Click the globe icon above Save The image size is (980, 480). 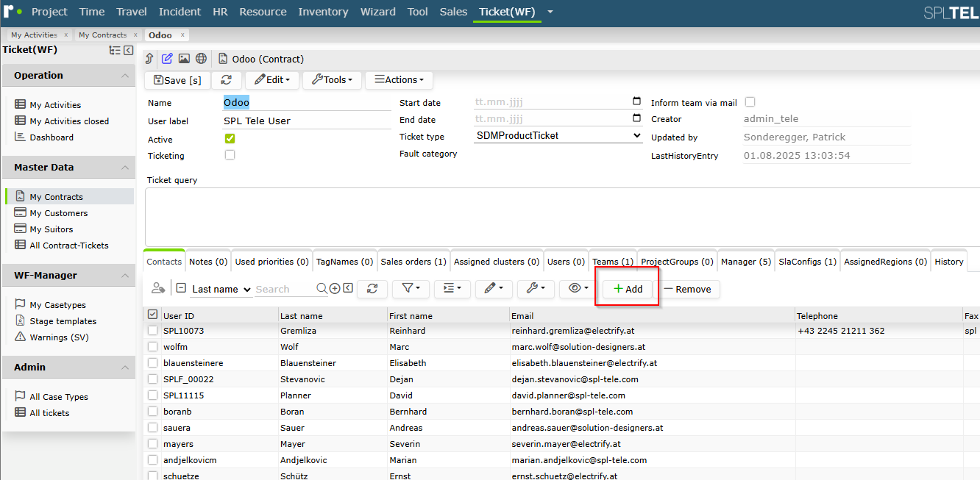201,59
